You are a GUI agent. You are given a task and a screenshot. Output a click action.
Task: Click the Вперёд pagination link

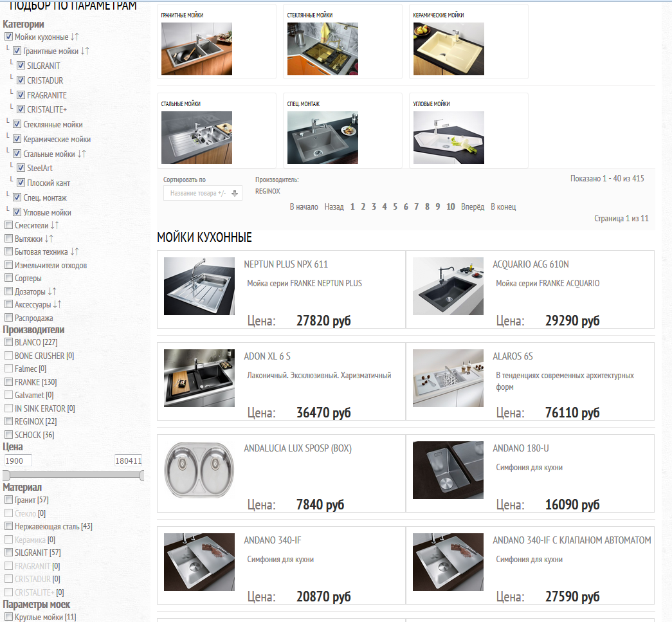click(473, 207)
